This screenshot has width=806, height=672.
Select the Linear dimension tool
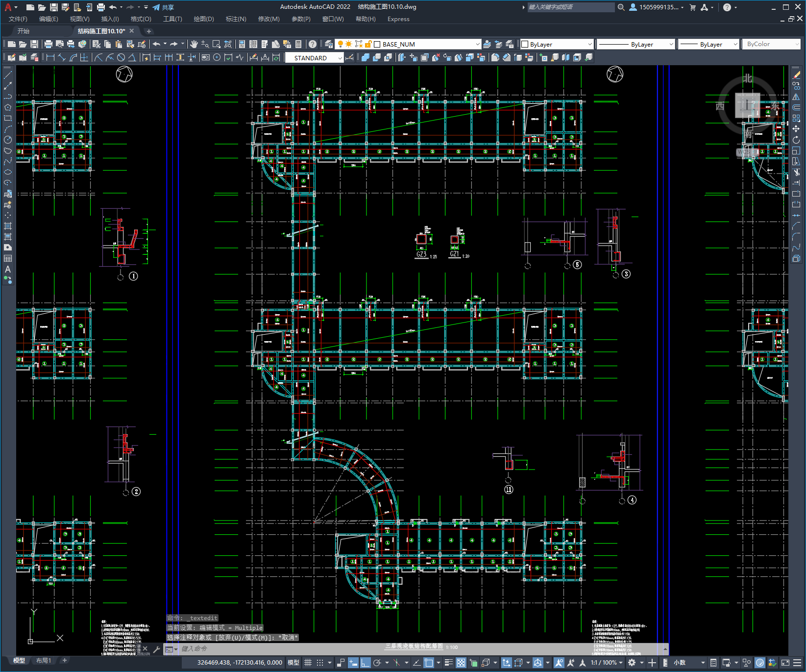(x=50, y=57)
